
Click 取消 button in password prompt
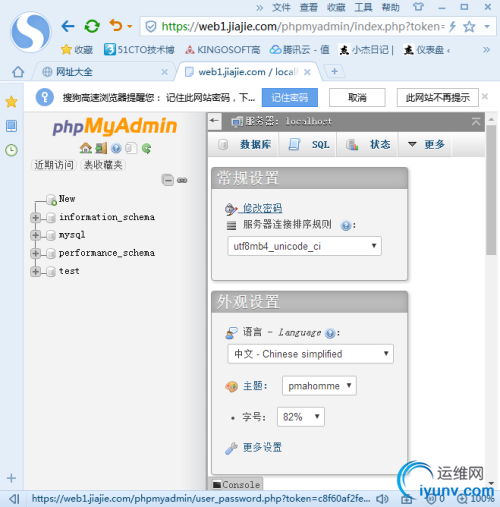357,98
